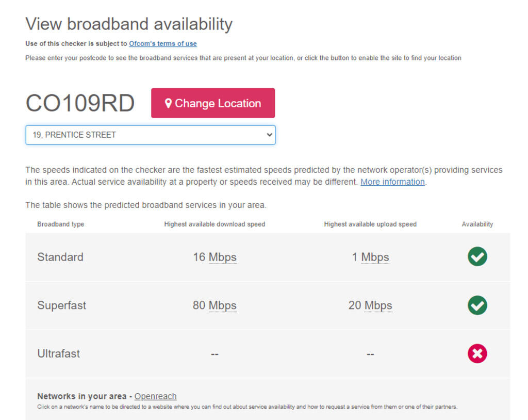The width and height of the screenshot is (528, 420).
Task: Click the Standard availability green checkmark icon
Action: 477,256
